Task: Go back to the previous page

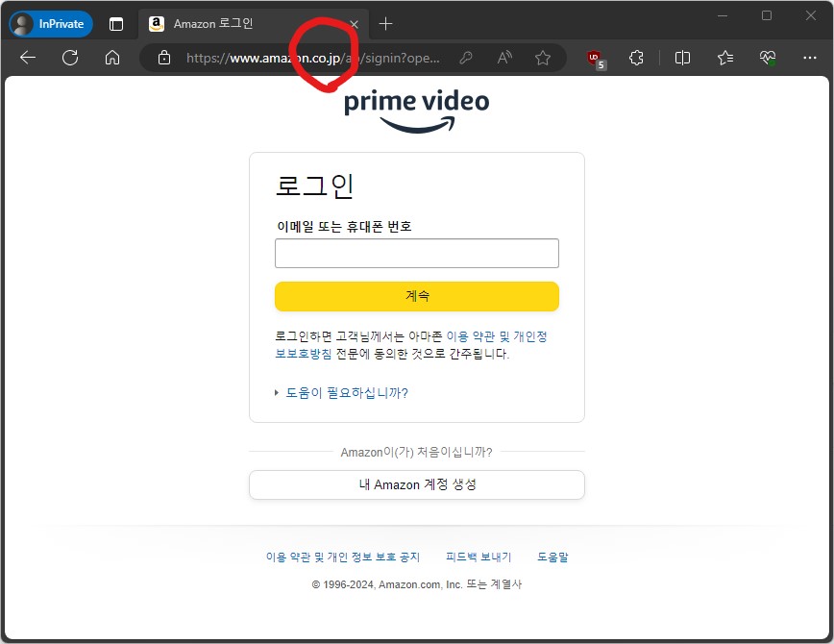Action: 28,58
